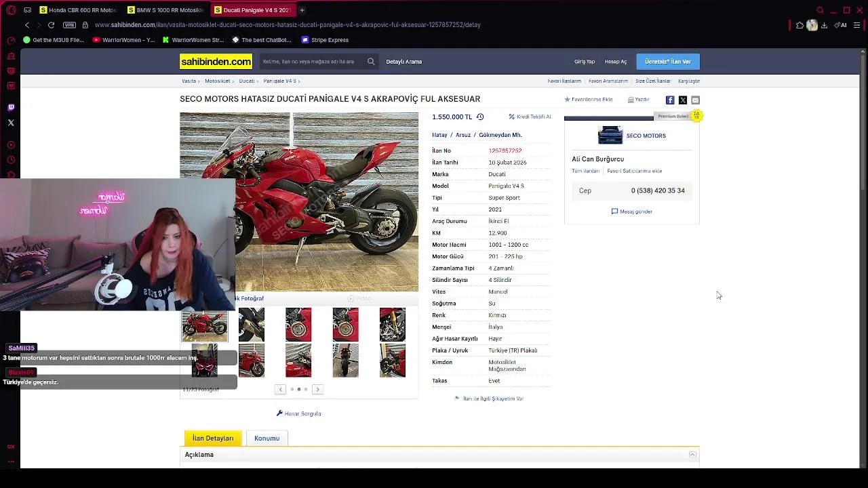Click the sahibinden.com logo
The width and height of the screenshot is (868, 488).
point(216,62)
